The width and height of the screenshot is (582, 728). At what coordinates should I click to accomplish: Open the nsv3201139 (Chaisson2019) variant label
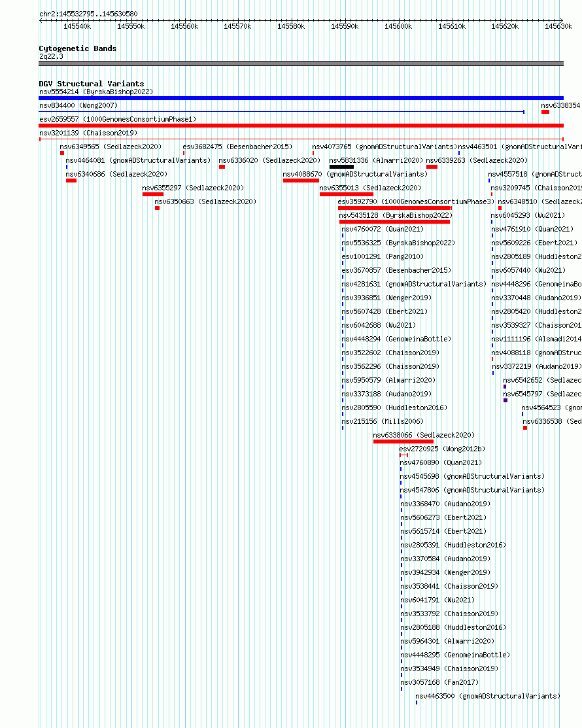coord(88,133)
